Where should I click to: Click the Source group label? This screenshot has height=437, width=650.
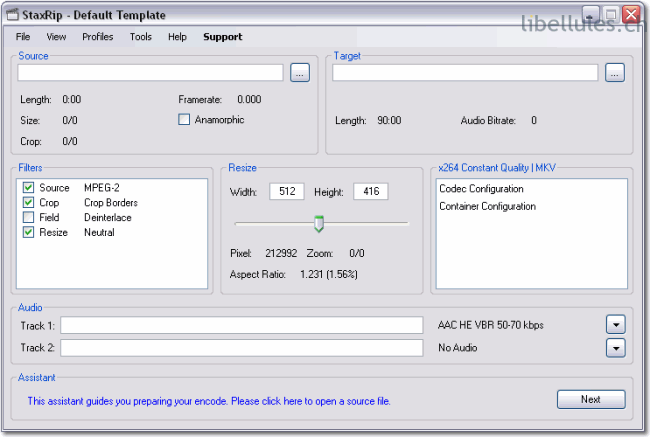click(x=33, y=56)
